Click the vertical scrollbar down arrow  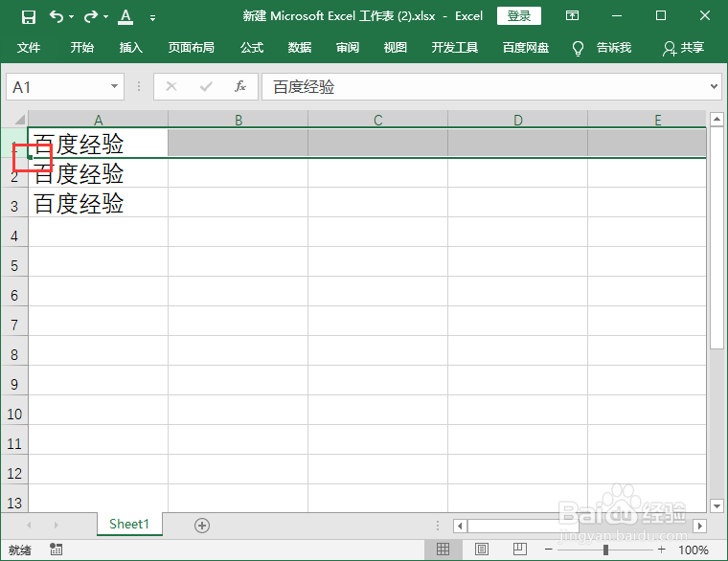[717, 505]
